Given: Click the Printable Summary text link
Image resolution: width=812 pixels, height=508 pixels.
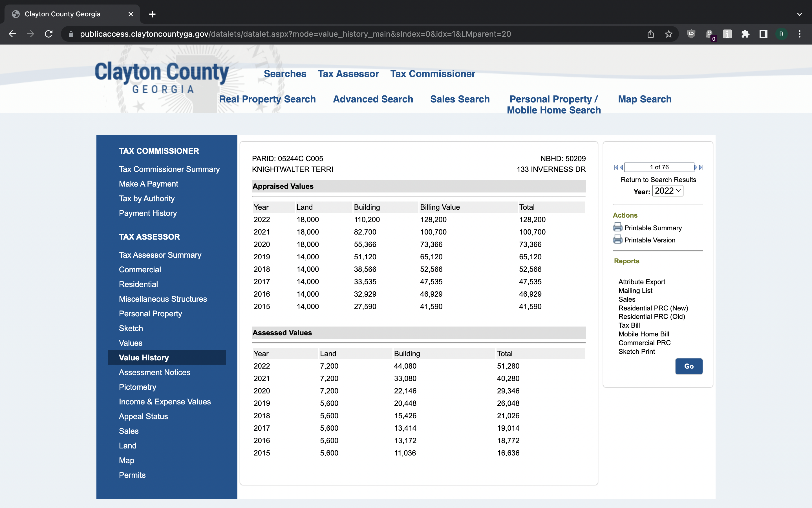Looking at the screenshot, I should coord(653,228).
